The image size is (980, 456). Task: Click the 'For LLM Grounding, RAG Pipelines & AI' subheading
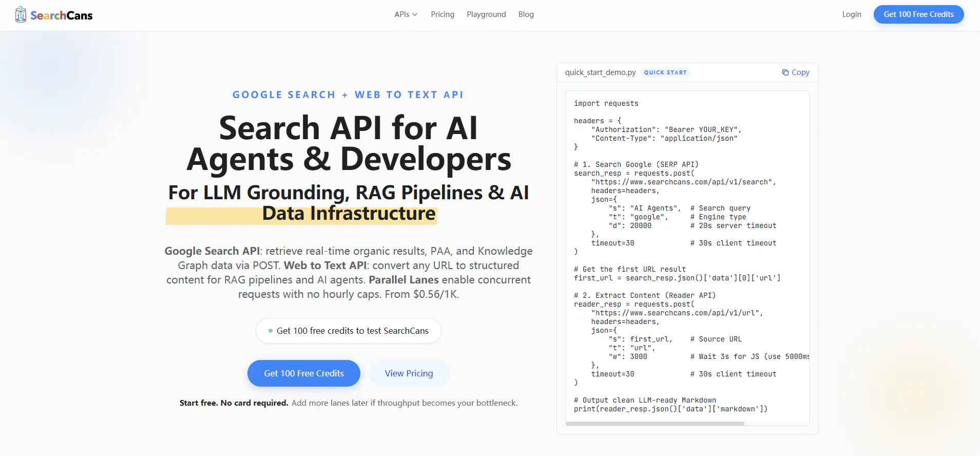(349, 193)
